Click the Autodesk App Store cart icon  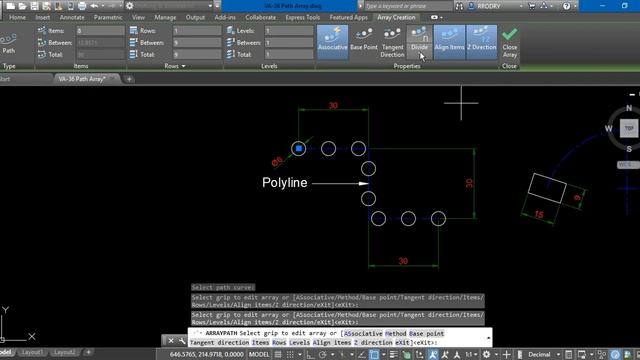pos(531,6)
